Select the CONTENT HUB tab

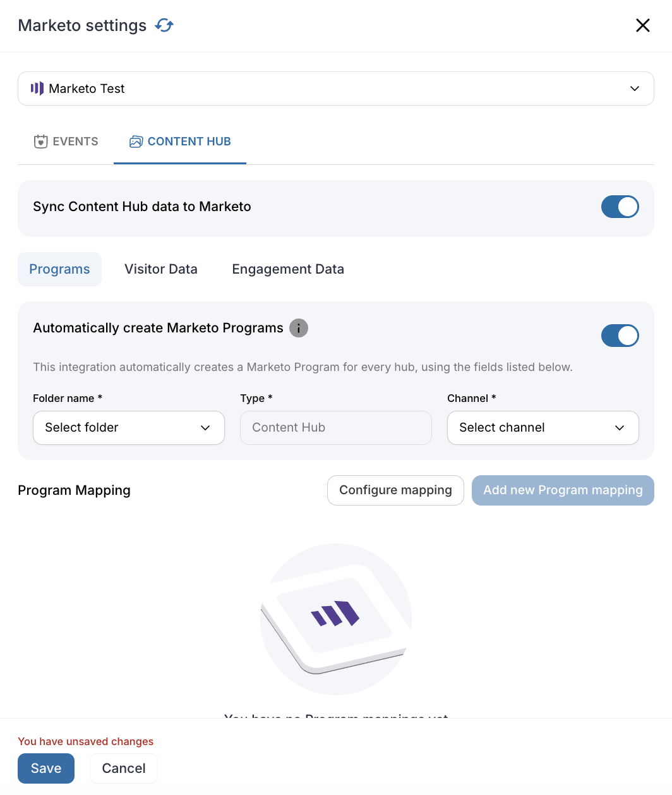180,142
